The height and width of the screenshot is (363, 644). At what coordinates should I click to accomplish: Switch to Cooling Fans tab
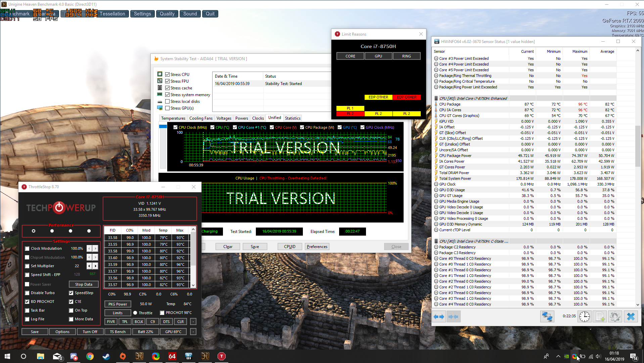pyautogui.click(x=201, y=118)
